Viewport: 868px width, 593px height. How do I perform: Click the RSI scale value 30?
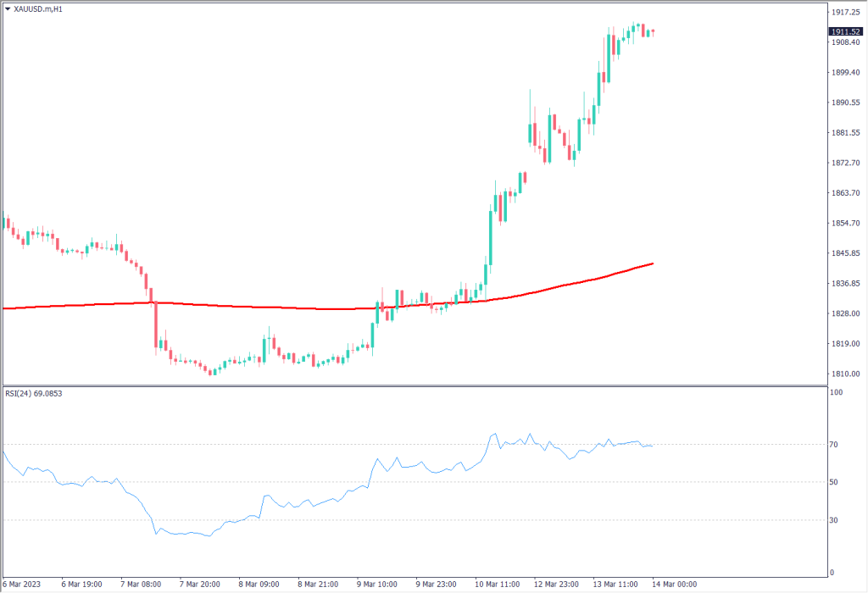pyautogui.click(x=835, y=520)
